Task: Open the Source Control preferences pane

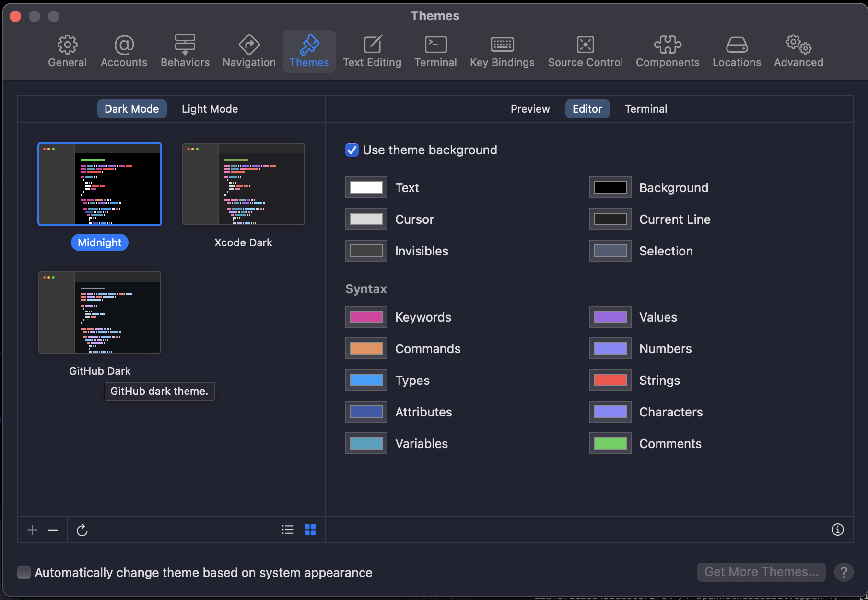Action: pos(586,51)
